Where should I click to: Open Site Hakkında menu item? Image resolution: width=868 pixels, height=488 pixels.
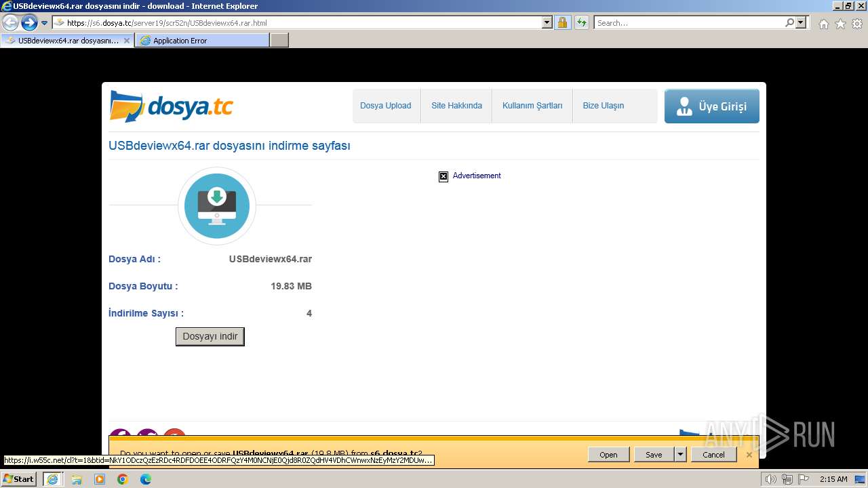pos(456,106)
